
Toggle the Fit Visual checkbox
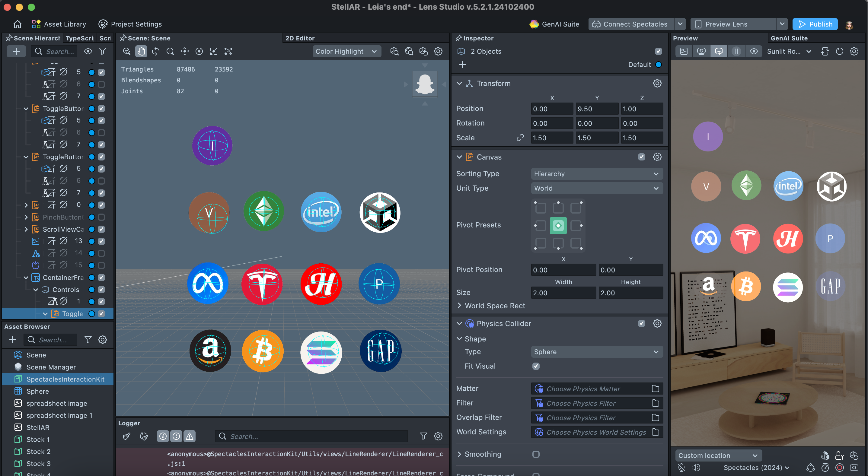pos(536,366)
